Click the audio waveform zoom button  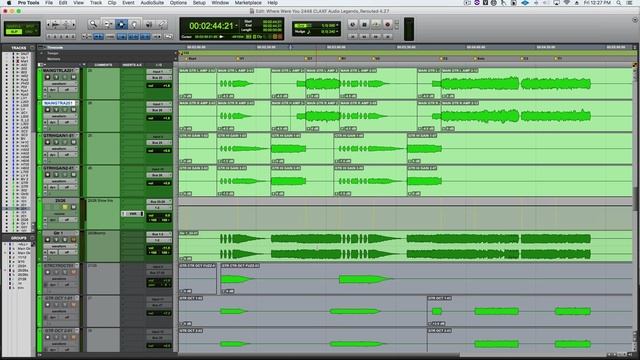56,25
